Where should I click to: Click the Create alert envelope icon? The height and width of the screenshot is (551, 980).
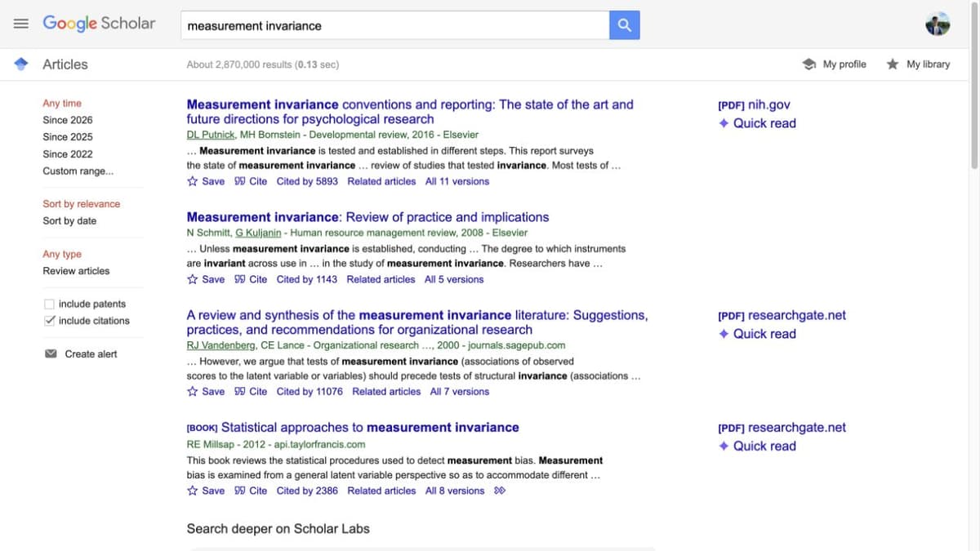pyautogui.click(x=51, y=354)
